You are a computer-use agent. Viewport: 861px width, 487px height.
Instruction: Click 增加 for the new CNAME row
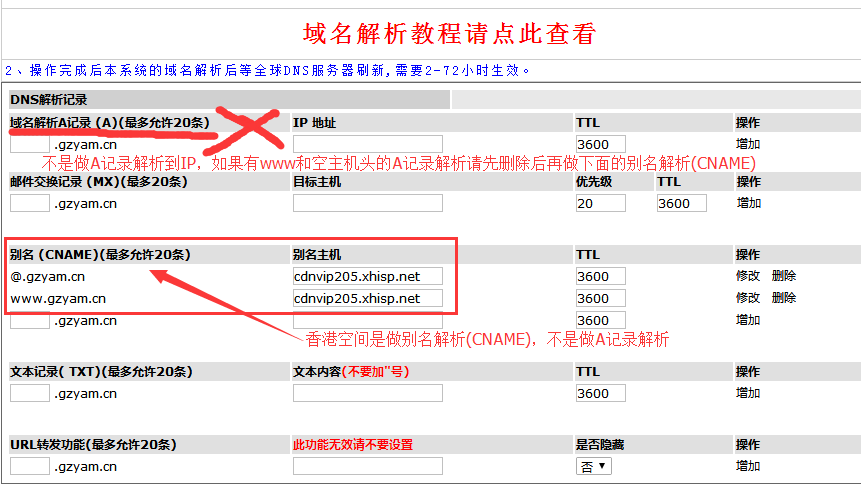point(748,320)
